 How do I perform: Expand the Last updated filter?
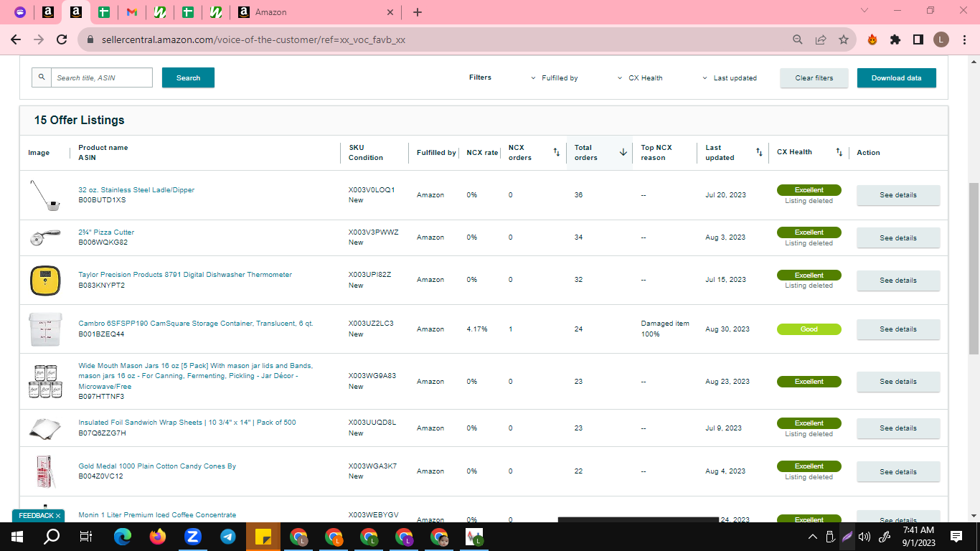tap(729, 77)
